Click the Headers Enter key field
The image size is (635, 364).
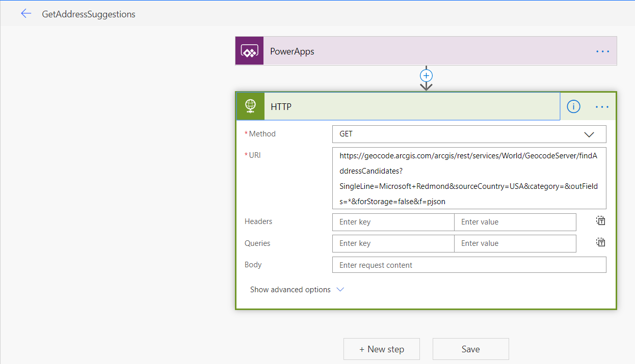pos(393,222)
